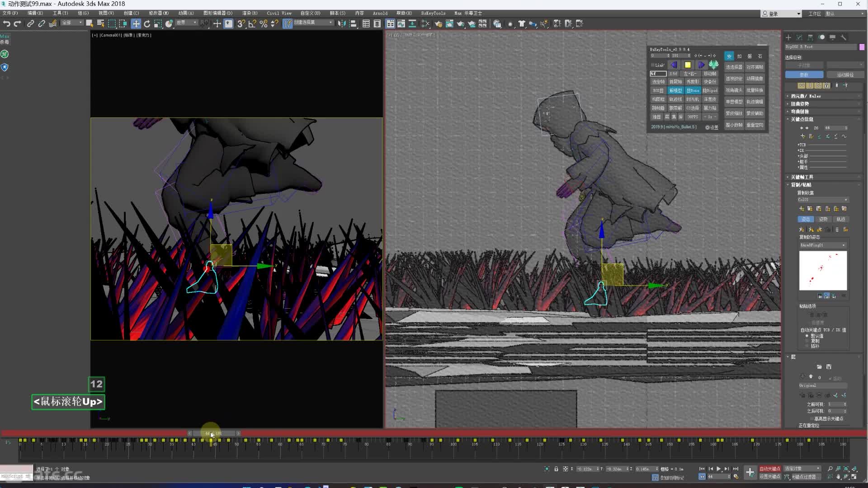Image resolution: width=868 pixels, height=488 pixels.
Task: Toggle the angle snap icon
Action: [x=252, y=23]
